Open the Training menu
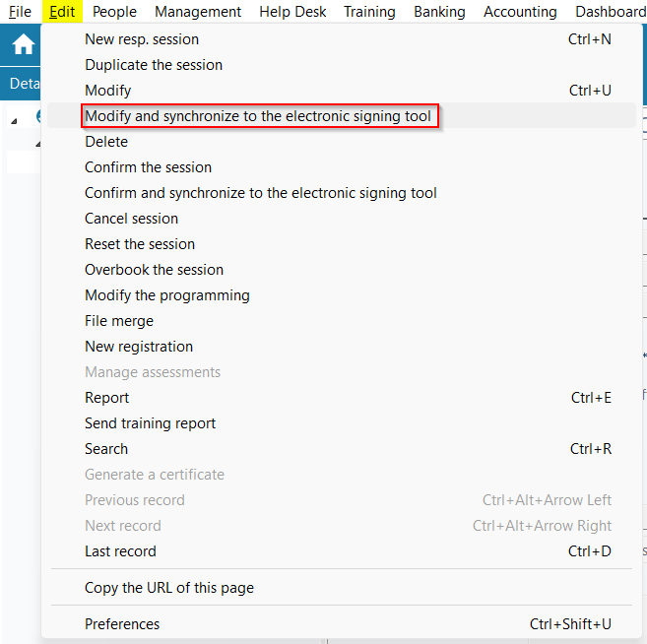Viewport: 647px width, 644px height. 369,12
